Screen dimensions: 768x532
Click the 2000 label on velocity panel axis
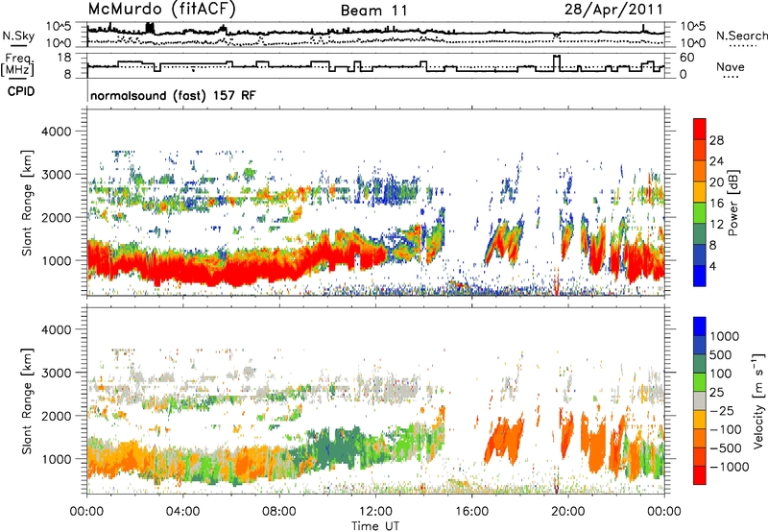click(x=56, y=416)
